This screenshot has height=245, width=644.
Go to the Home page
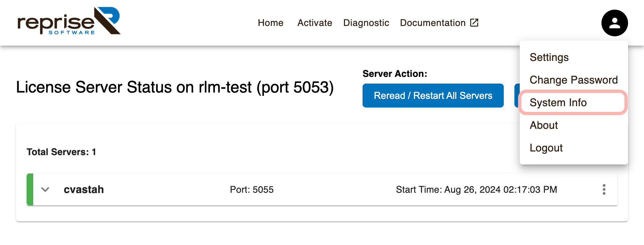click(x=270, y=23)
